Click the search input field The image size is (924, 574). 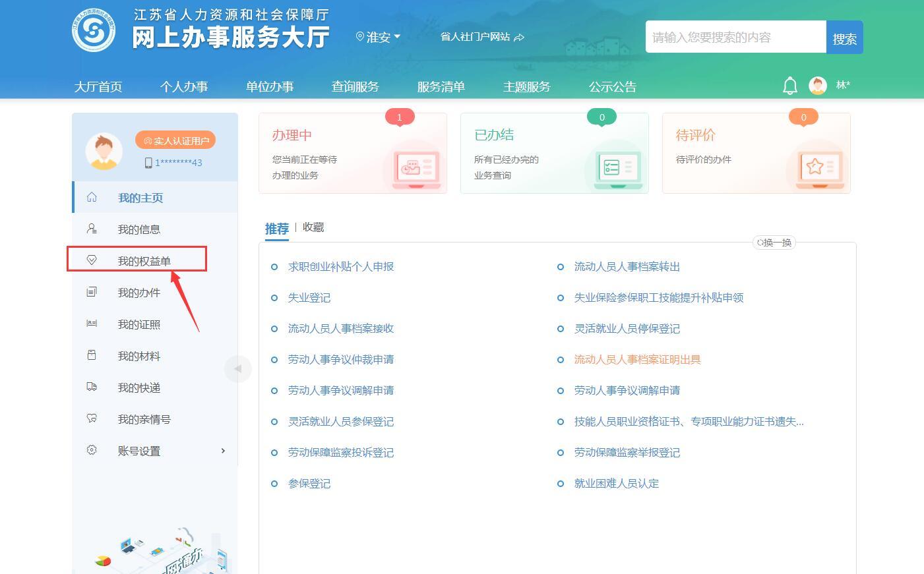[x=735, y=38]
